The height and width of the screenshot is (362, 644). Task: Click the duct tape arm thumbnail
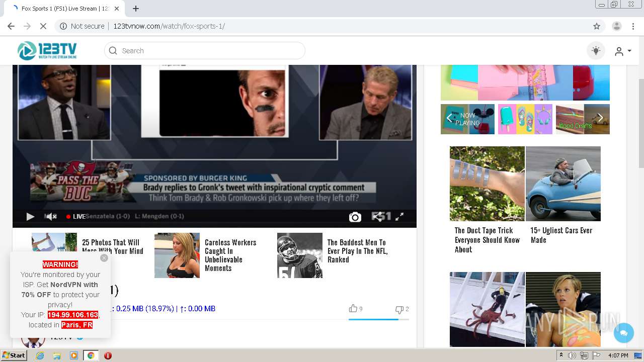487,184
